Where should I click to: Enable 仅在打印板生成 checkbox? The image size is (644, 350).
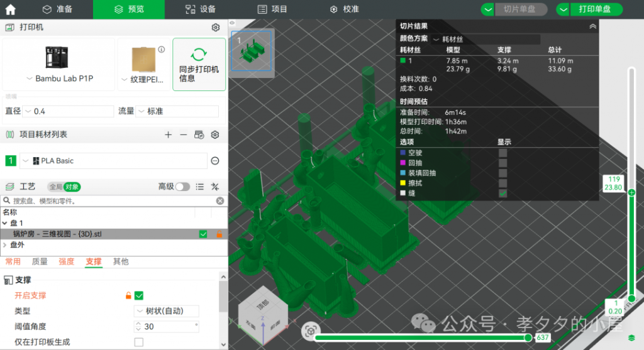(x=139, y=342)
